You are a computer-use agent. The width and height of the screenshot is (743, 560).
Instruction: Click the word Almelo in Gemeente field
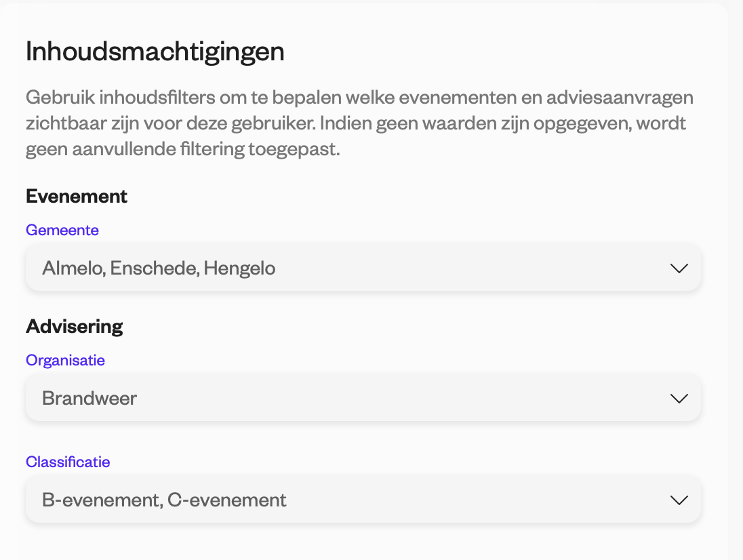click(x=74, y=268)
